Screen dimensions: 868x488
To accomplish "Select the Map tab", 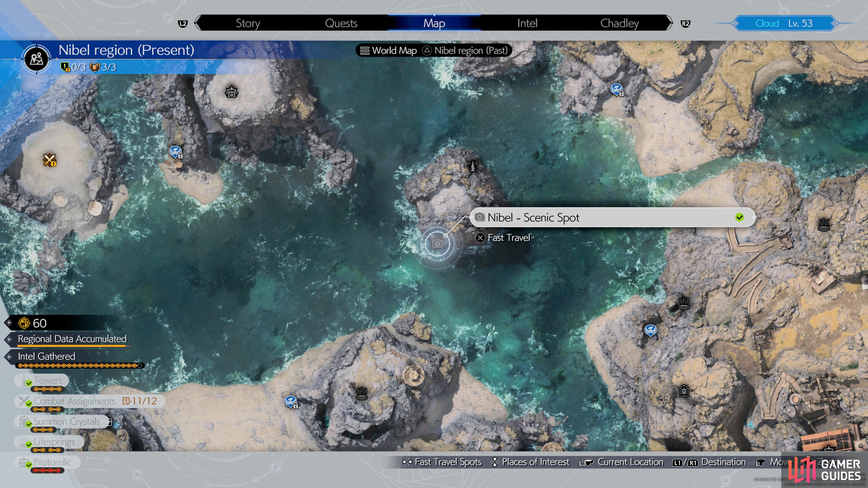I will [434, 23].
